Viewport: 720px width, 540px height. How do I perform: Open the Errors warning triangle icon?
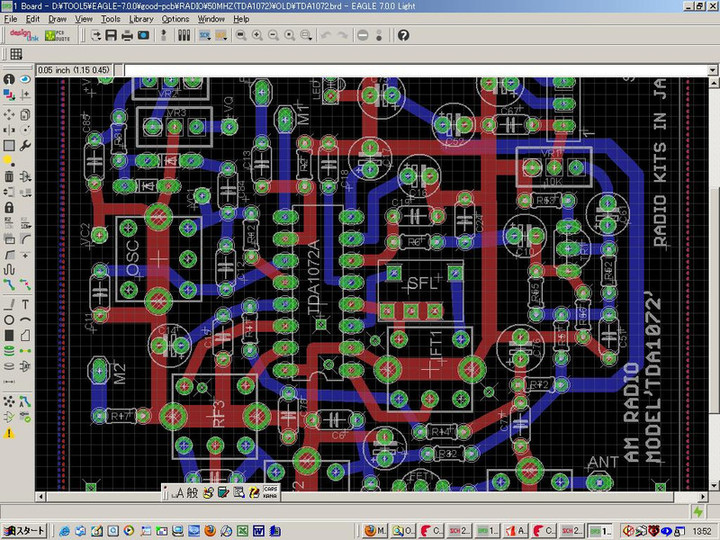pyautogui.click(x=9, y=433)
